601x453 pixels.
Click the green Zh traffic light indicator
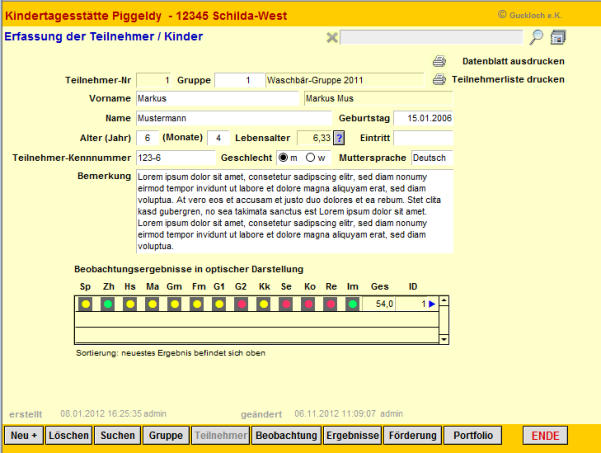coord(107,303)
